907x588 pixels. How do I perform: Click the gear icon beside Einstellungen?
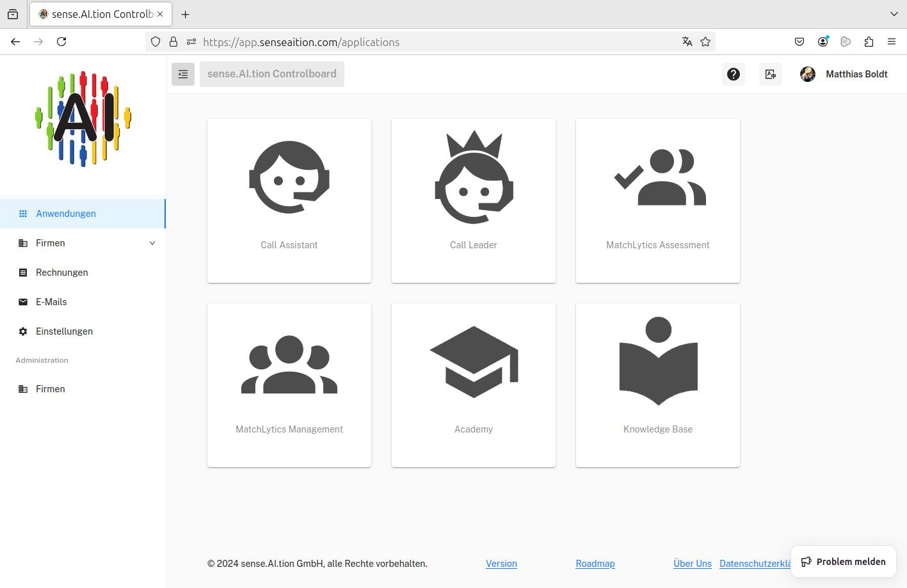coord(23,331)
